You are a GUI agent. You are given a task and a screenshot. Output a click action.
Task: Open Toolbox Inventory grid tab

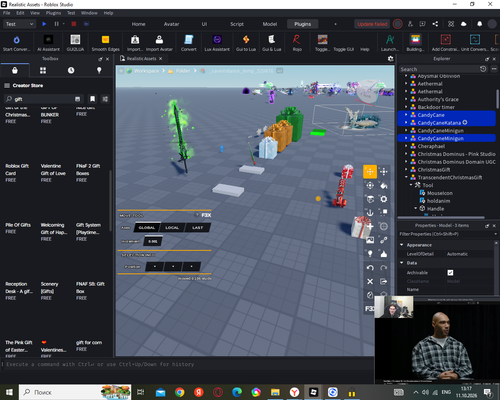coord(43,70)
